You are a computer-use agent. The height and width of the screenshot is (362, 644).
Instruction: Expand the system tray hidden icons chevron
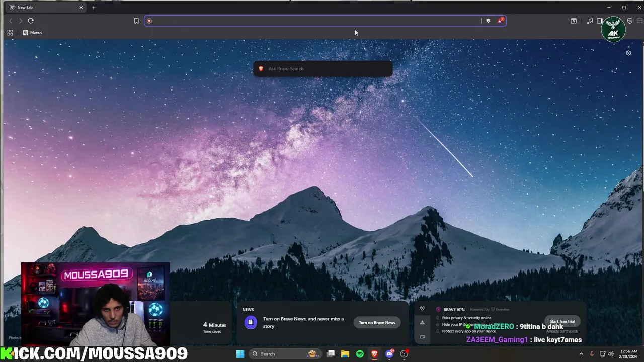click(x=581, y=354)
